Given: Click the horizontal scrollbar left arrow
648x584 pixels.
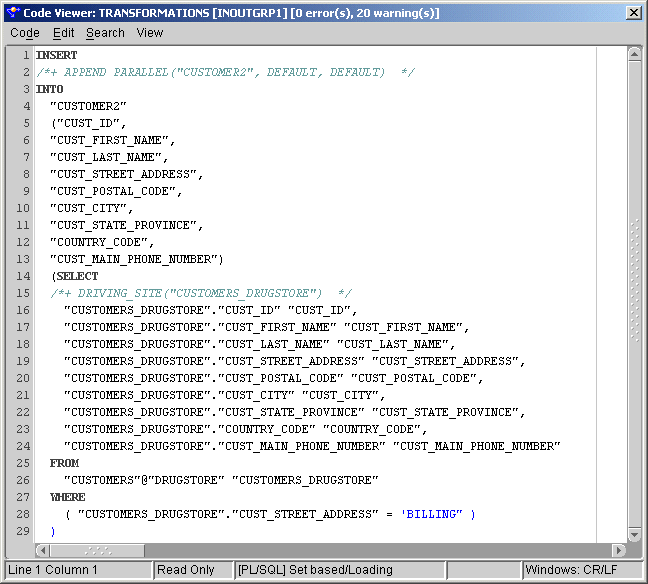Looking at the screenshot, I should point(43,551).
